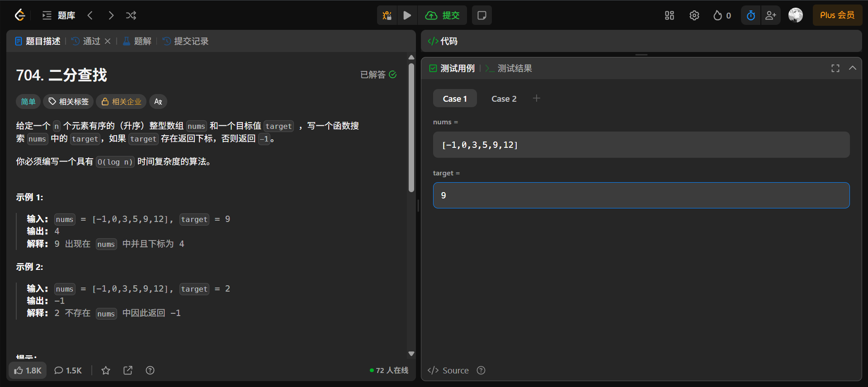The height and width of the screenshot is (387, 868).
Task: Open the 提交记录 submissions tab
Action: 186,41
